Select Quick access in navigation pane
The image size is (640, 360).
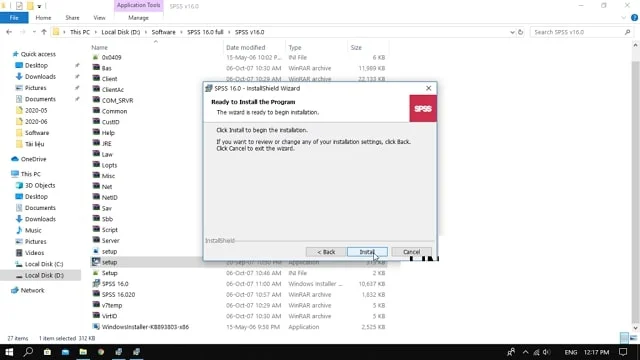(38, 54)
